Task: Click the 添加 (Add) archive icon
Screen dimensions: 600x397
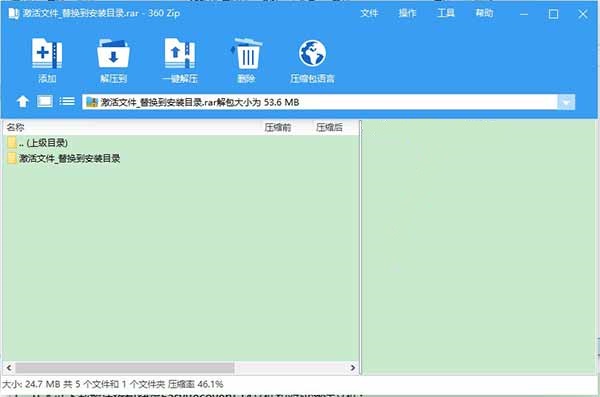Action: point(47,54)
